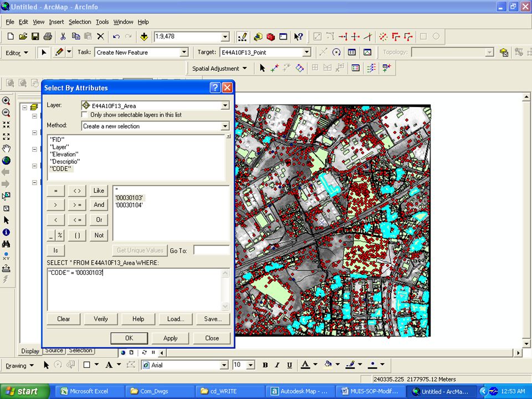
Task: Click in the Go To input field
Action: point(211,250)
